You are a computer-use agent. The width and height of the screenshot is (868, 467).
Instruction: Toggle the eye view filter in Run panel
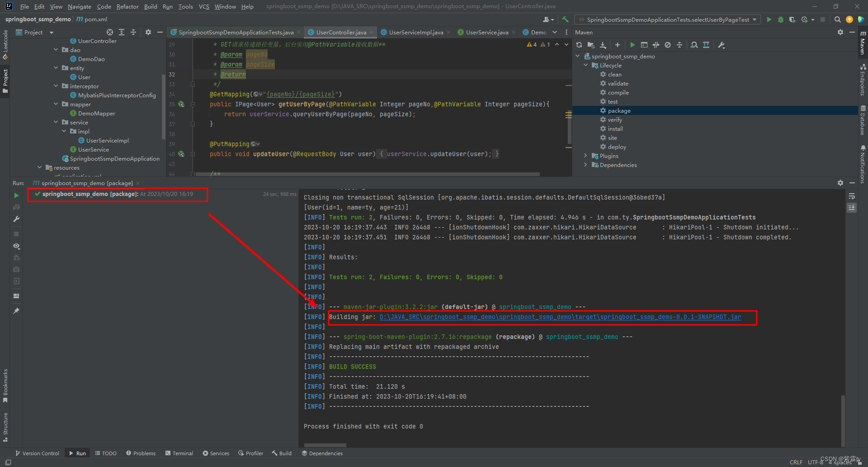coord(16,246)
